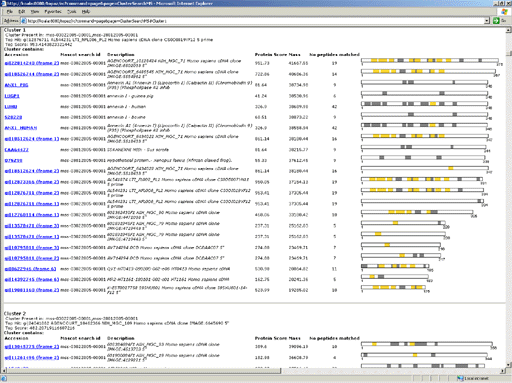This screenshot has width=512, height=383.
Task: Click the page icon in the address bar
Action: pos(24,21)
